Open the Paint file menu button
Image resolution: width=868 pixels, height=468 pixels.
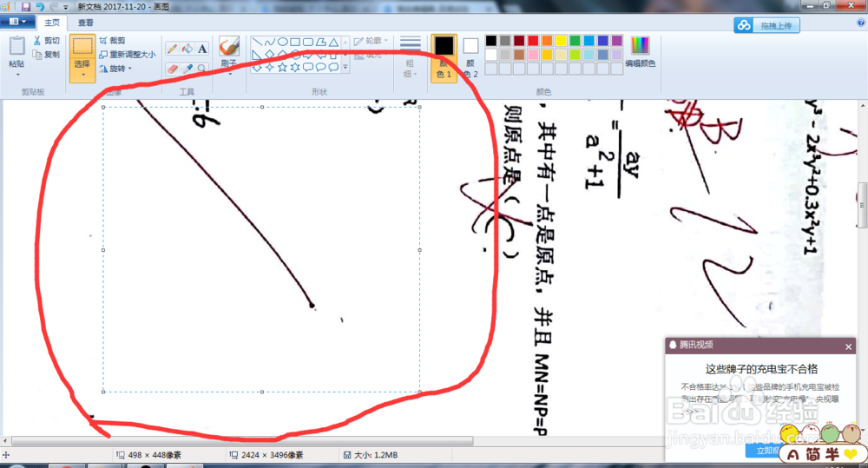[x=17, y=22]
